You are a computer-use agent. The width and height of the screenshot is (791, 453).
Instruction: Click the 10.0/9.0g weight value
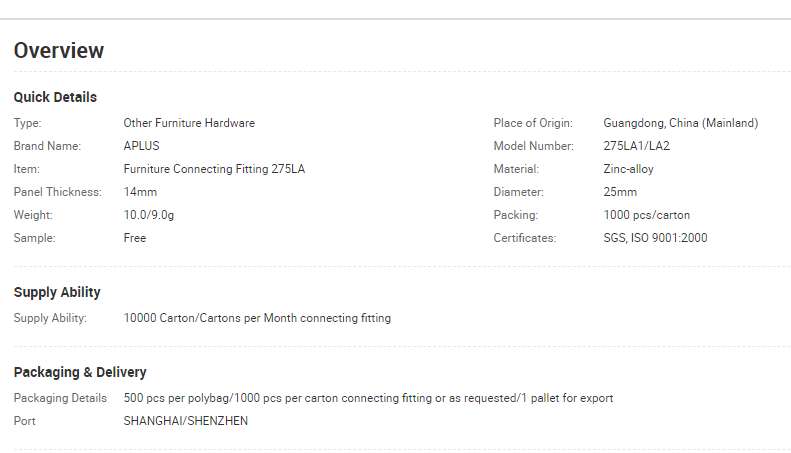[149, 215]
